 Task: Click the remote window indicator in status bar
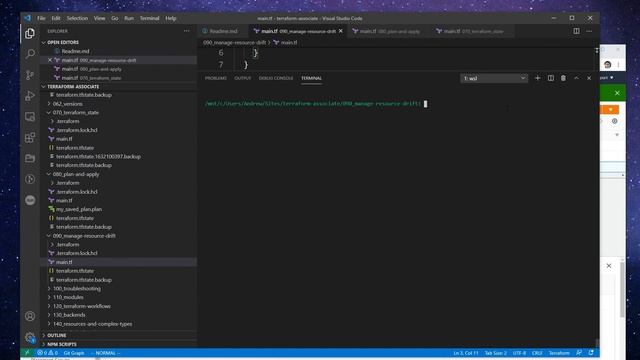pos(27,353)
